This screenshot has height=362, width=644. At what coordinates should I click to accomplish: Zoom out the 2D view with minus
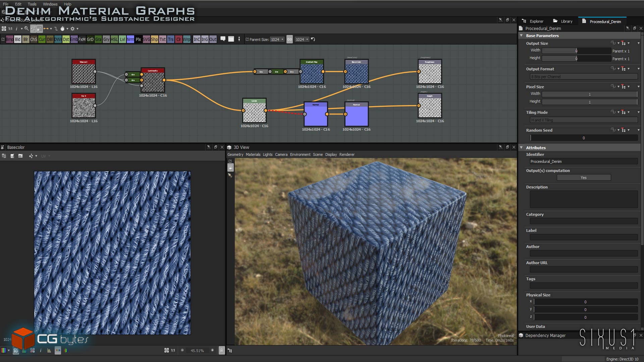182,351
